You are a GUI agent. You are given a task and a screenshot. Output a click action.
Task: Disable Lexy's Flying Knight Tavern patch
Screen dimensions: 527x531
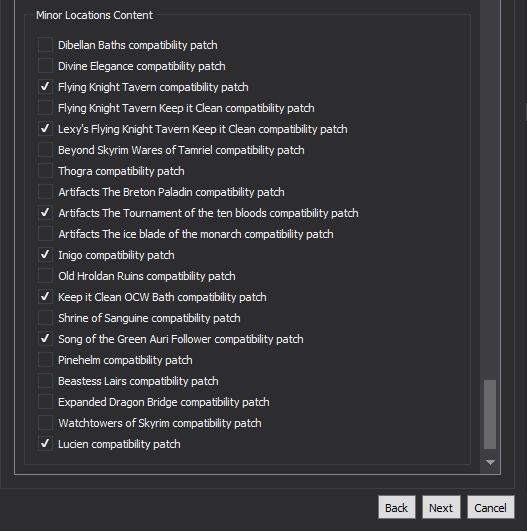pyautogui.click(x=45, y=129)
